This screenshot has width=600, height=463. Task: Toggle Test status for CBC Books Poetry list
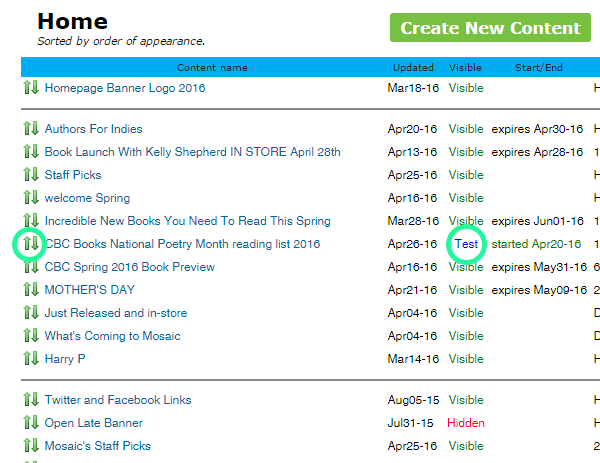[466, 244]
